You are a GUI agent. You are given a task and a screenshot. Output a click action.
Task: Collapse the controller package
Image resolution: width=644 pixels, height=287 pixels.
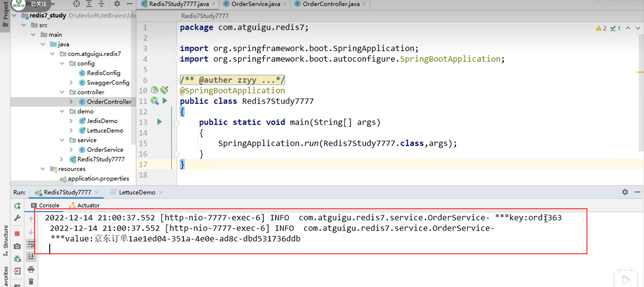tap(62, 92)
